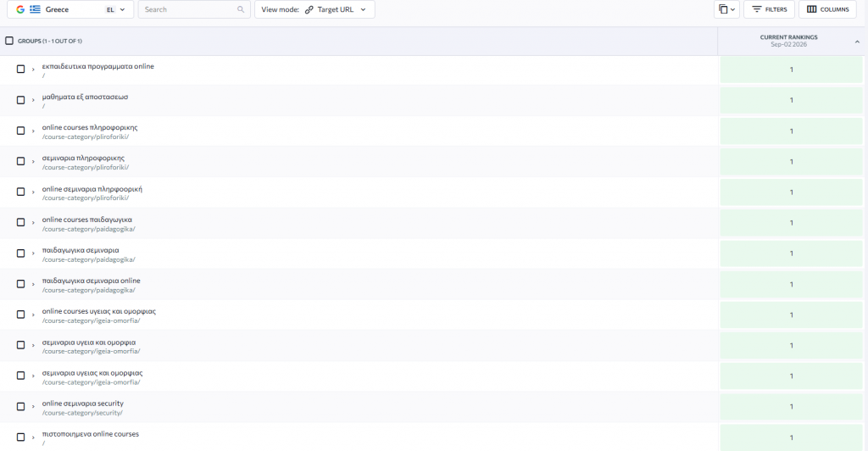This screenshot has width=868, height=451.
Task: Check the box for παιδαγωγικα σεμιναρια online
Action: point(20,284)
